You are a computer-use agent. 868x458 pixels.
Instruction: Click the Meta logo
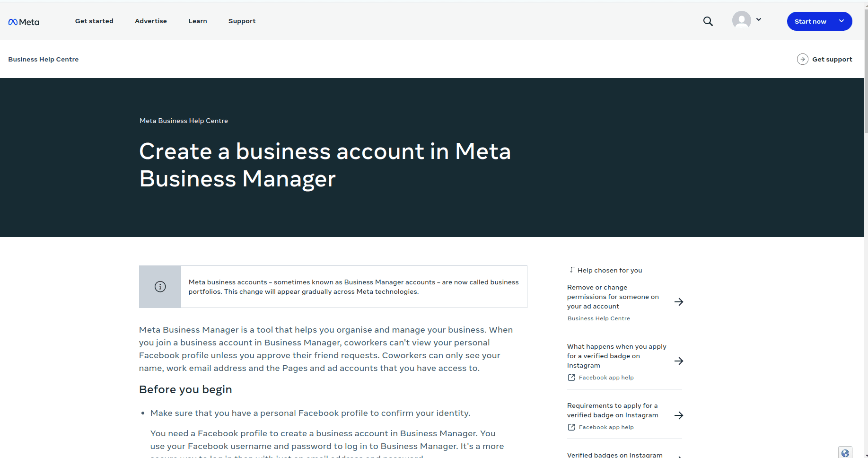click(x=24, y=22)
